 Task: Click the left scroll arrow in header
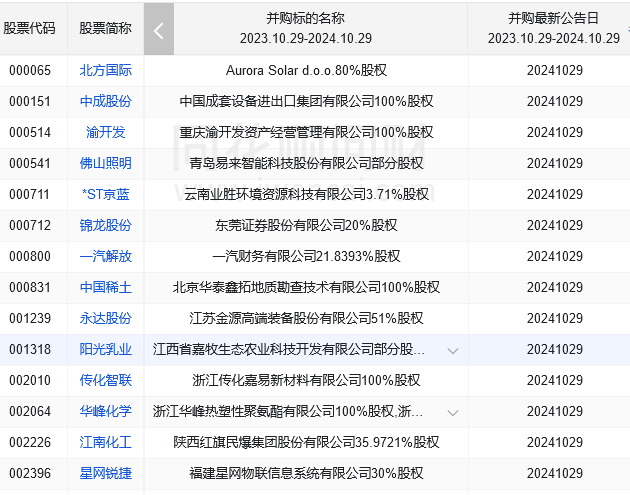[x=158, y=29]
